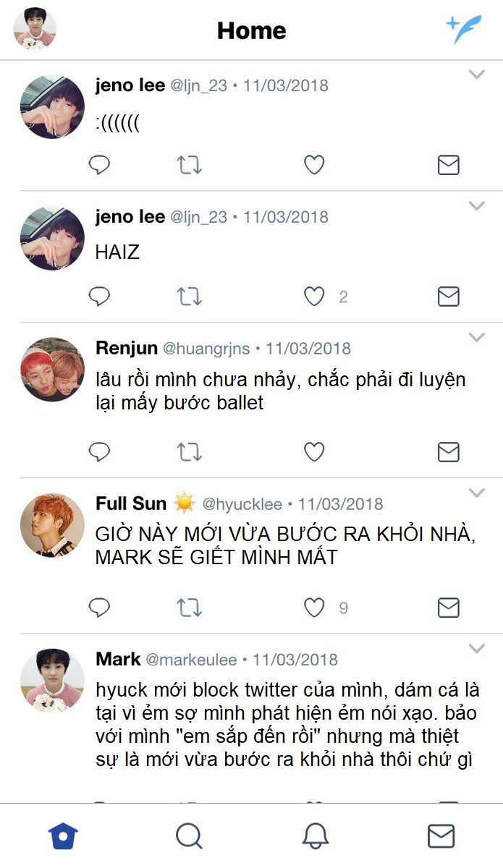Open the @markeulee profile handle

coord(191,660)
